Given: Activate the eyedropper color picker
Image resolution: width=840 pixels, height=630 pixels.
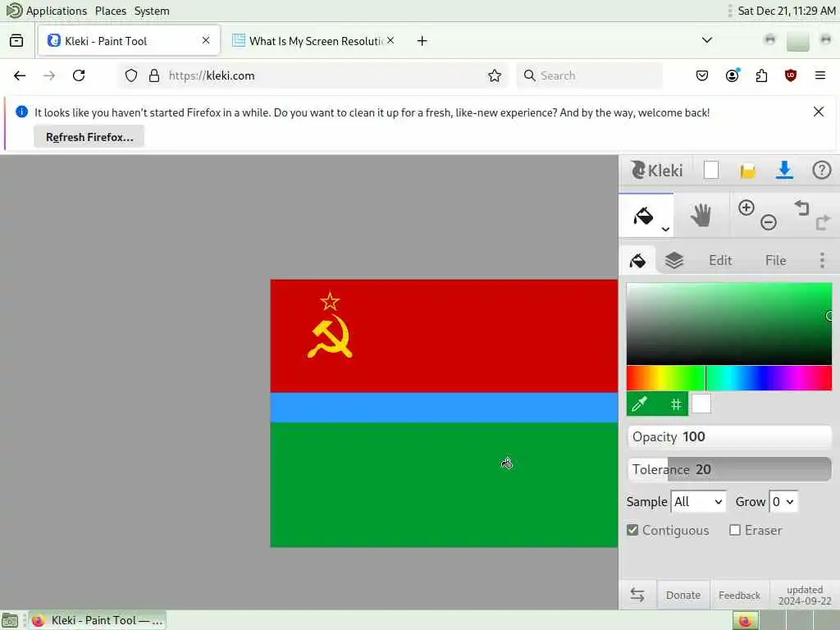Looking at the screenshot, I should coord(639,404).
